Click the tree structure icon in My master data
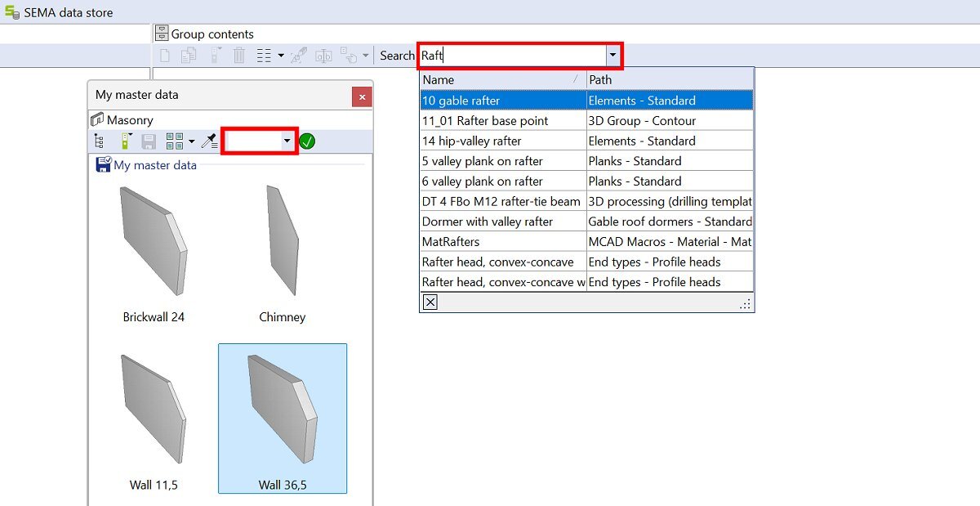Image resolution: width=980 pixels, height=506 pixels. coord(100,141)
